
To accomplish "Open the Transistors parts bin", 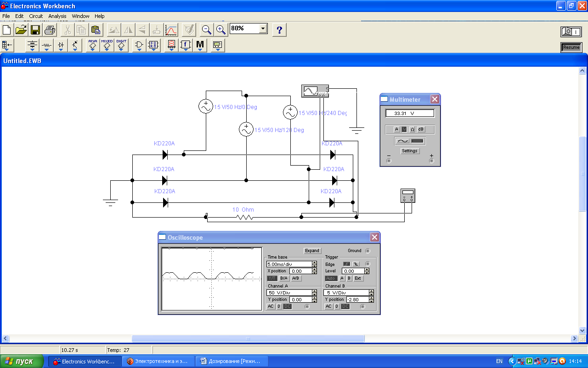I will pyautogui.click(x=75, y=46).
